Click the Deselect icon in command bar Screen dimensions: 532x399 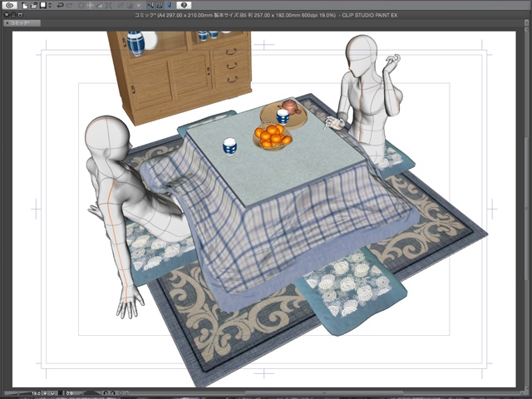tap(121, 6)
